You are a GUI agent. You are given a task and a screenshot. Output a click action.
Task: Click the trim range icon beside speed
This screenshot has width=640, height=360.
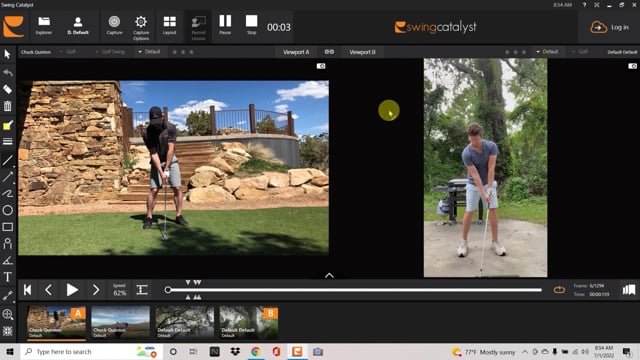coord(142,290)
